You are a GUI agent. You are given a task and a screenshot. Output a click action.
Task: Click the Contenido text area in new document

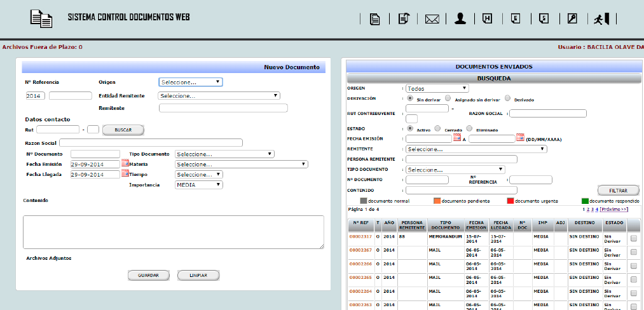point(174,232)
